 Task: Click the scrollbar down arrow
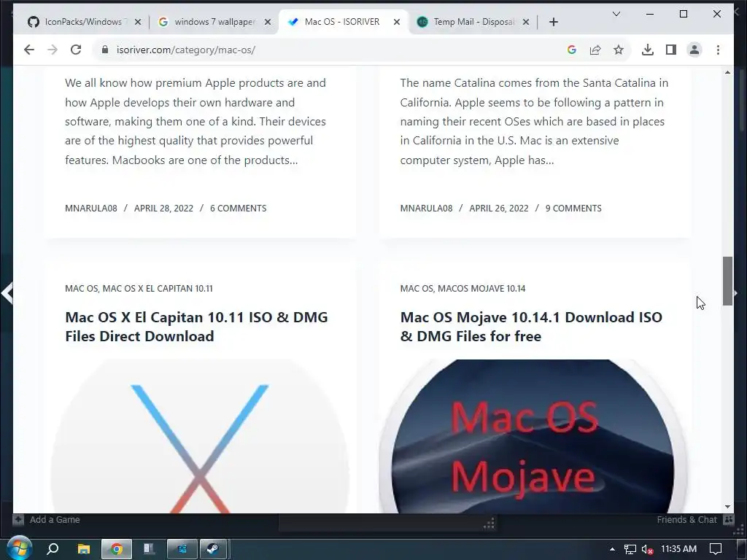coord(727,507)
